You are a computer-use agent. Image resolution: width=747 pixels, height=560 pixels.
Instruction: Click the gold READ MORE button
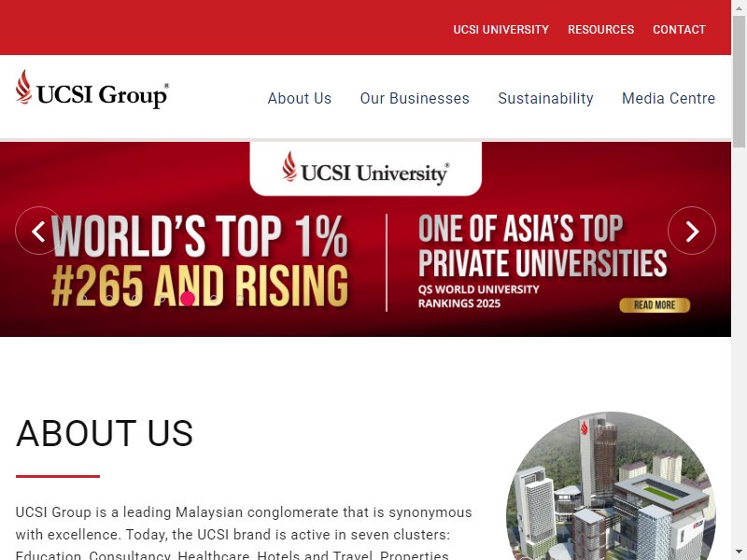[x=655, y=305]
